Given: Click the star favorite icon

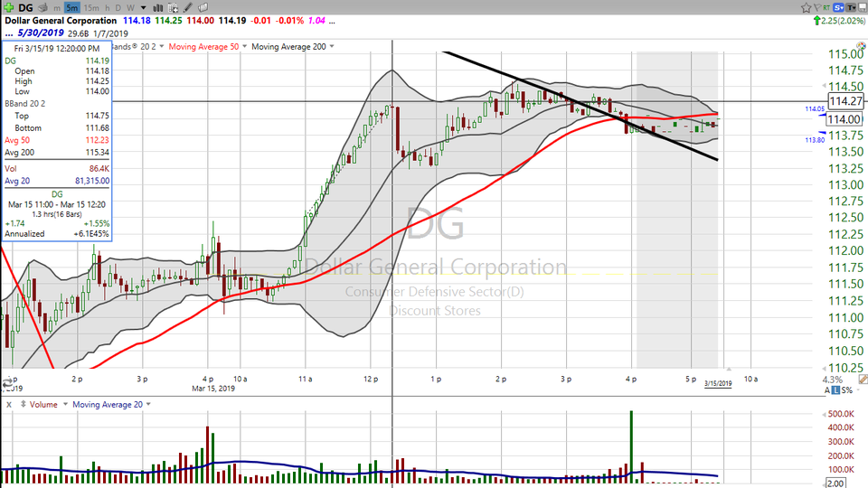Looking at the screenshot, I should pos(806,8).
